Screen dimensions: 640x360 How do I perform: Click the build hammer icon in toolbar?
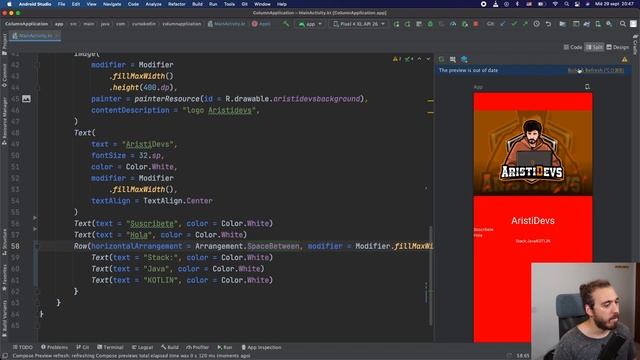(x=286, y=24)
